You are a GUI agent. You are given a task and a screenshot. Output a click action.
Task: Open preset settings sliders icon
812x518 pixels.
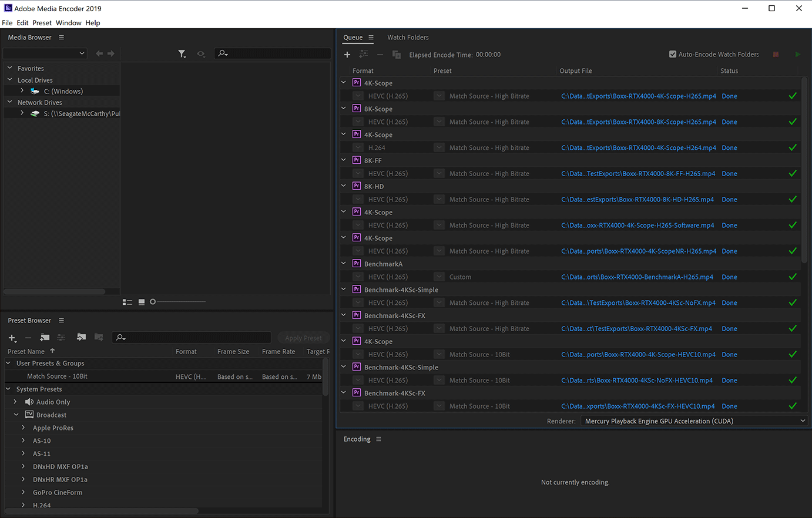(61, 338)
